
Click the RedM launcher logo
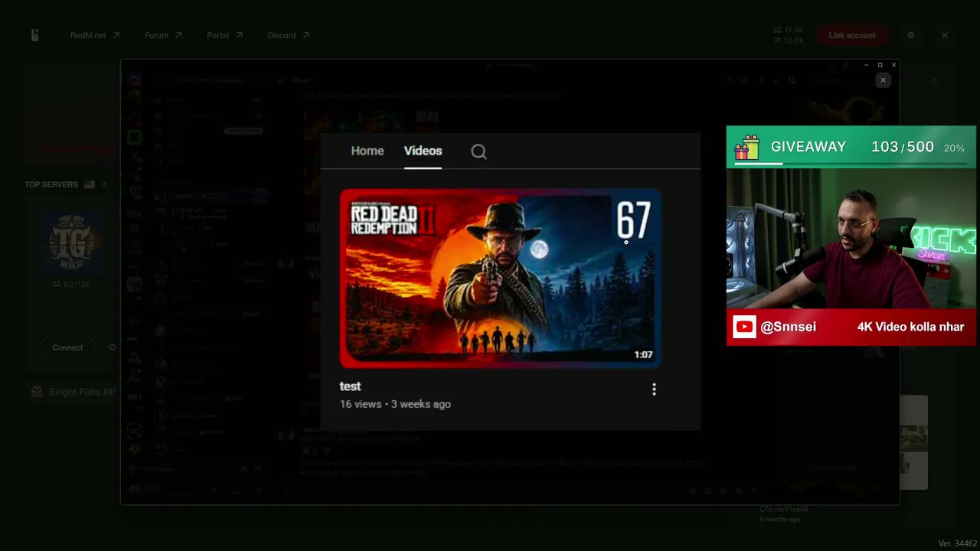[x=35, y=35]
